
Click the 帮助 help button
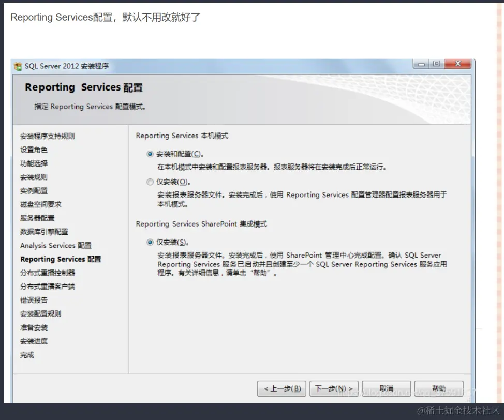point(439,389)
